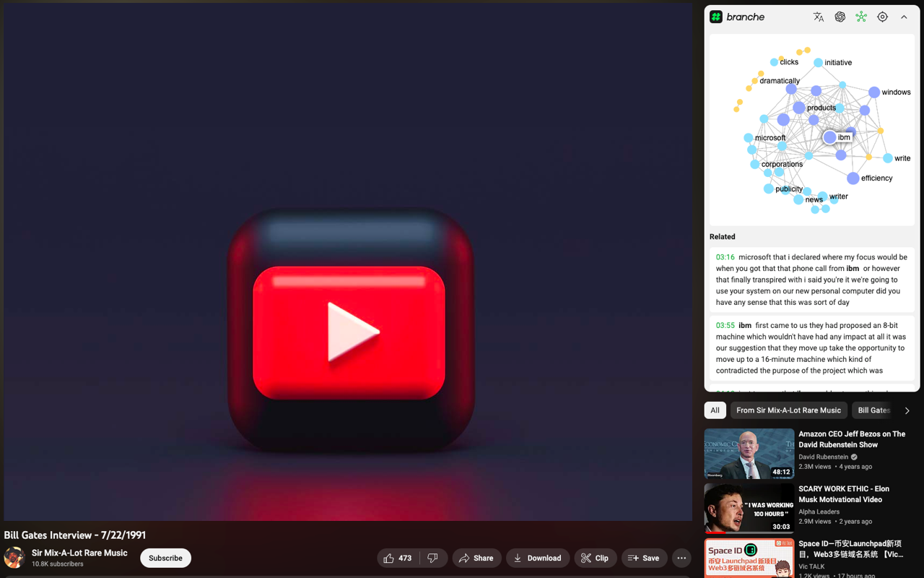
Task: Jump to timestamp 03:55 in Related
Action: [x=725, y=325]
